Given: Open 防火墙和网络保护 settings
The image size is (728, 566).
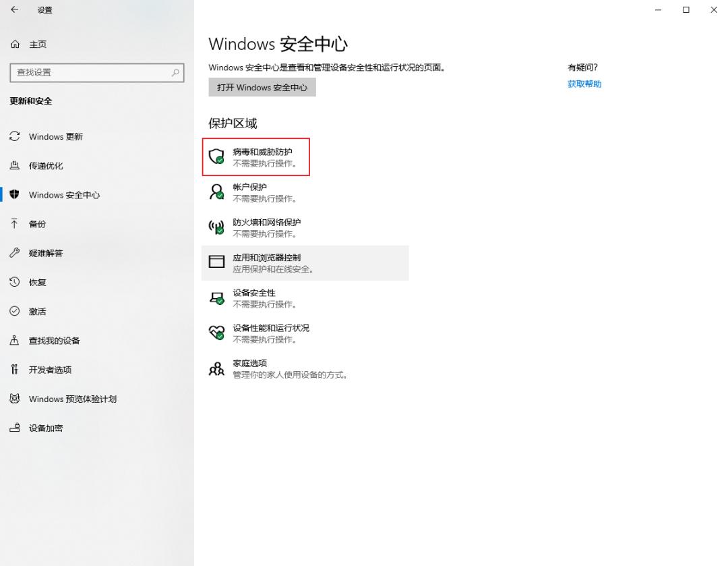Looking at the screenshot, I should point(216,227).
